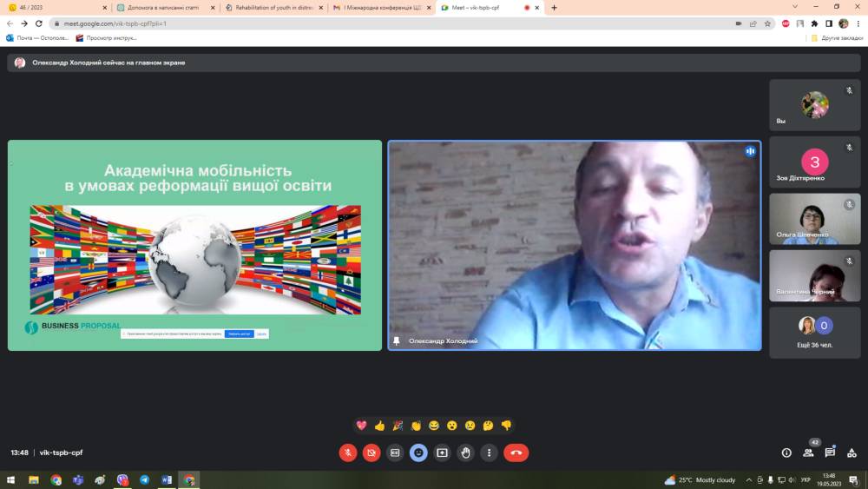Expand the 'Ещё 36 чел.' participants tile

point(814,332)
